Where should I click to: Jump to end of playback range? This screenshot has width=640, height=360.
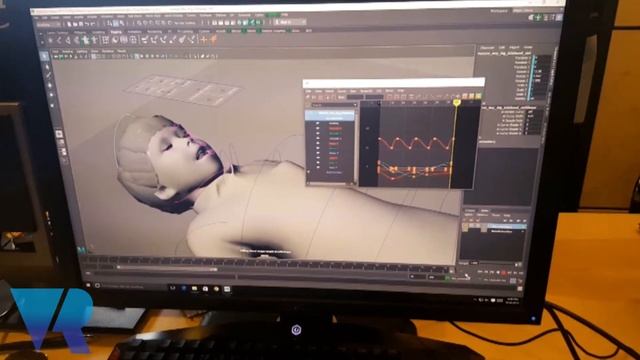tap(521, 273)
